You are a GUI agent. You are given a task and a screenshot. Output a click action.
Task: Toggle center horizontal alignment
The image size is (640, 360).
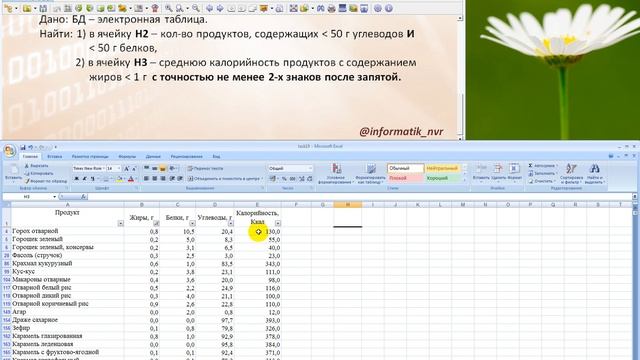click(155, 179)
